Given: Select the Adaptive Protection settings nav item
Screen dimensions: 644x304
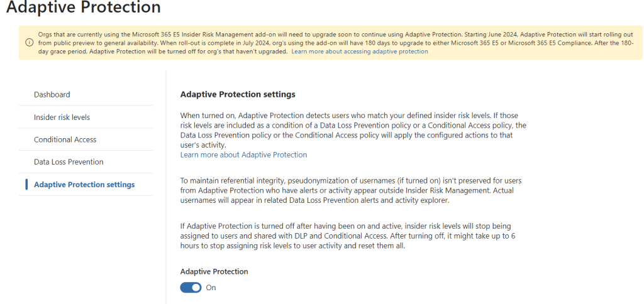Looking at the screenshot, I should coord(84,185).
